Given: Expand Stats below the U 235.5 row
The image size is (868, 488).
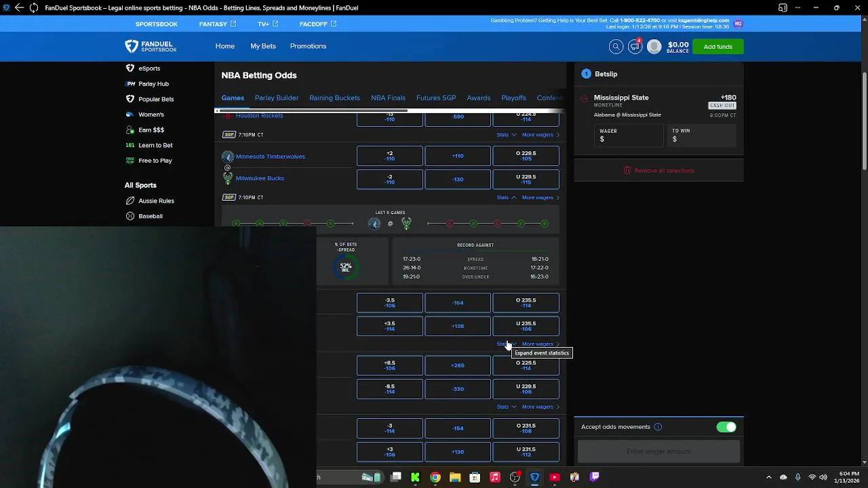Looking at the screenshot, I should (x=506, y=344).
